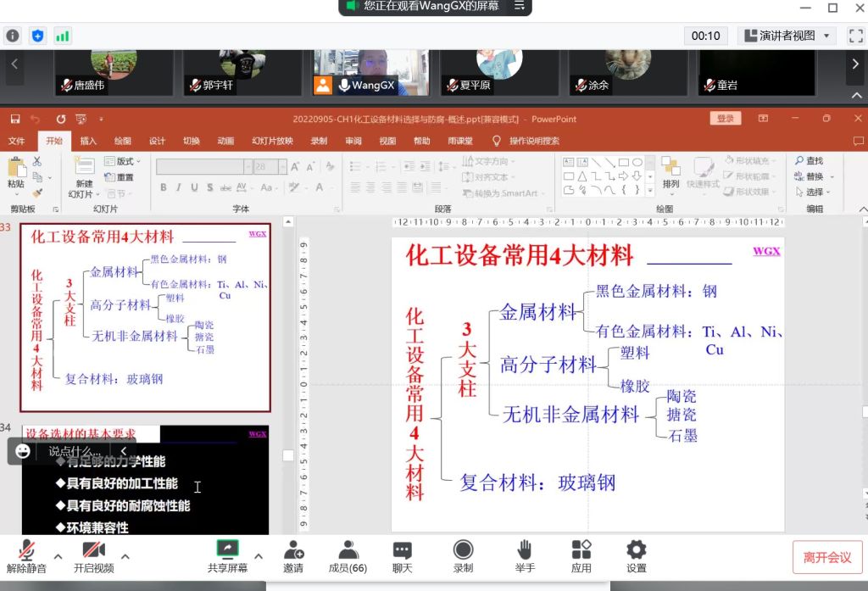The height and width of the screenshot is (591, 868).
Task: Expand video options arrow beside 开启视频
Action: (125, 556)
